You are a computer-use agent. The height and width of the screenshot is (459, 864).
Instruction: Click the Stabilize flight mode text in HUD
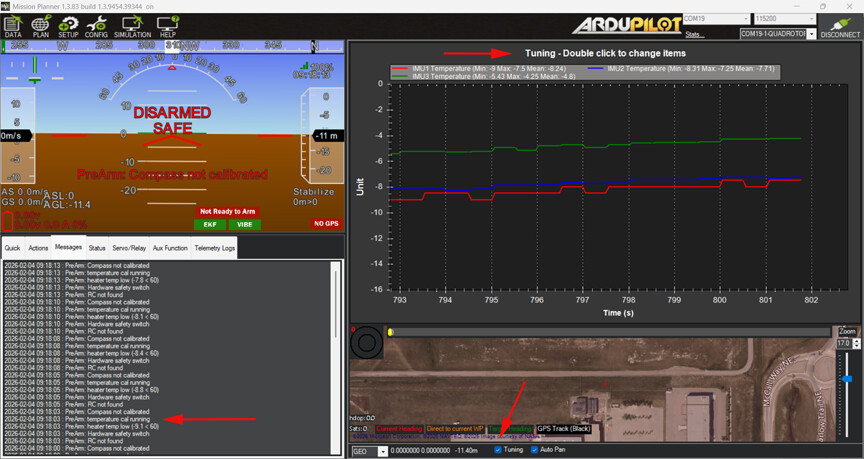[x=314, y=192]
